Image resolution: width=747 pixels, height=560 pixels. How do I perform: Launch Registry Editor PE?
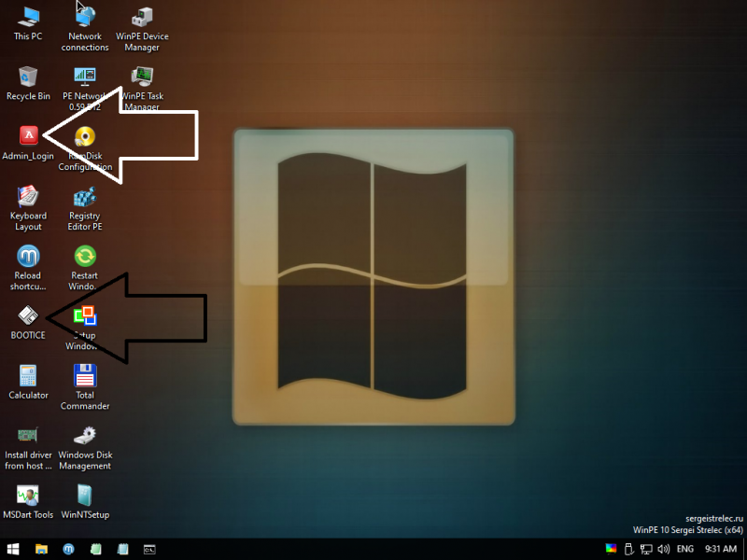tap(85, 208)
